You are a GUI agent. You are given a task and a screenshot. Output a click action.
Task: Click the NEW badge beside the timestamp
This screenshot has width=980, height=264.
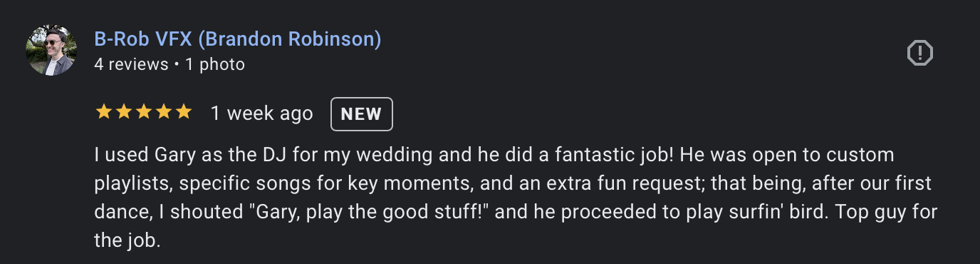point(362,114)
